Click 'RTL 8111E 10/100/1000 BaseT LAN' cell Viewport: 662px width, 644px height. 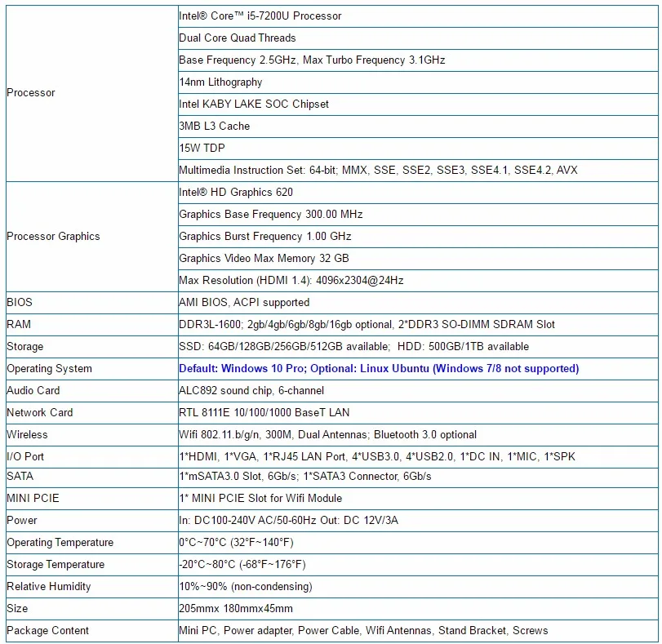click(418, 412)
